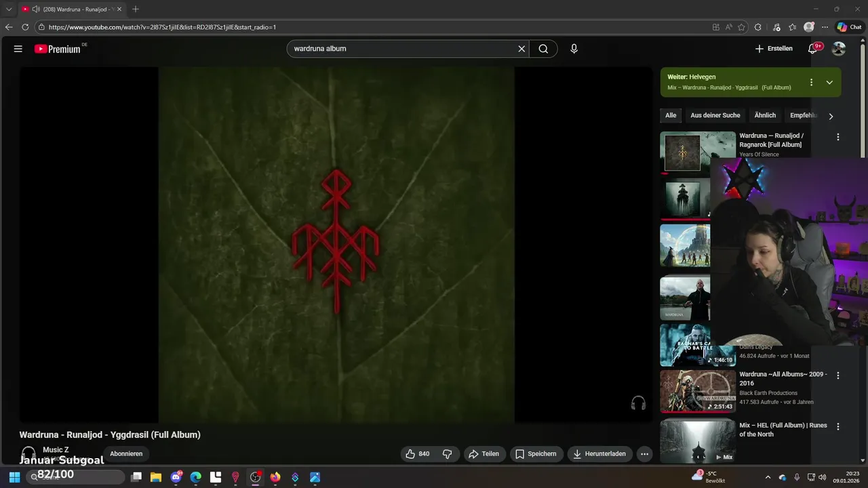Select the Alle filter chip
The width and height of the screenshot is (868, 488).
[671, 115]
